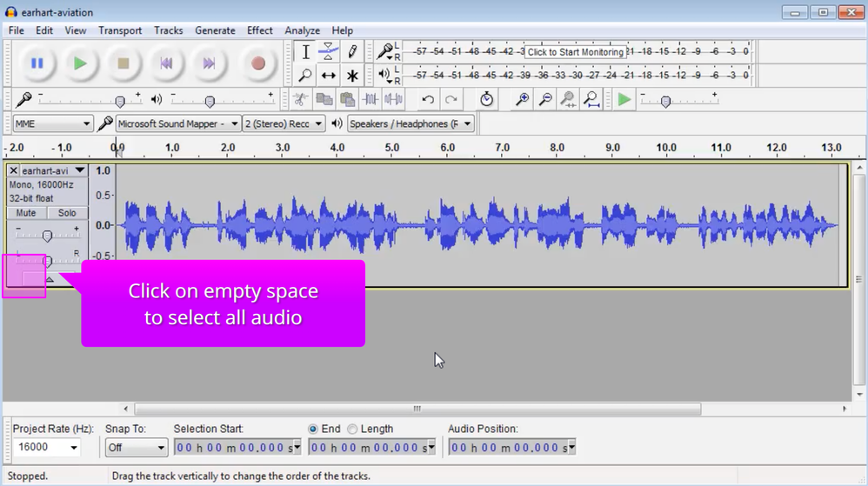This screenshot has height=486, width=868.
Task: Click the Undo arrow icon
Action: click(428, 100)
